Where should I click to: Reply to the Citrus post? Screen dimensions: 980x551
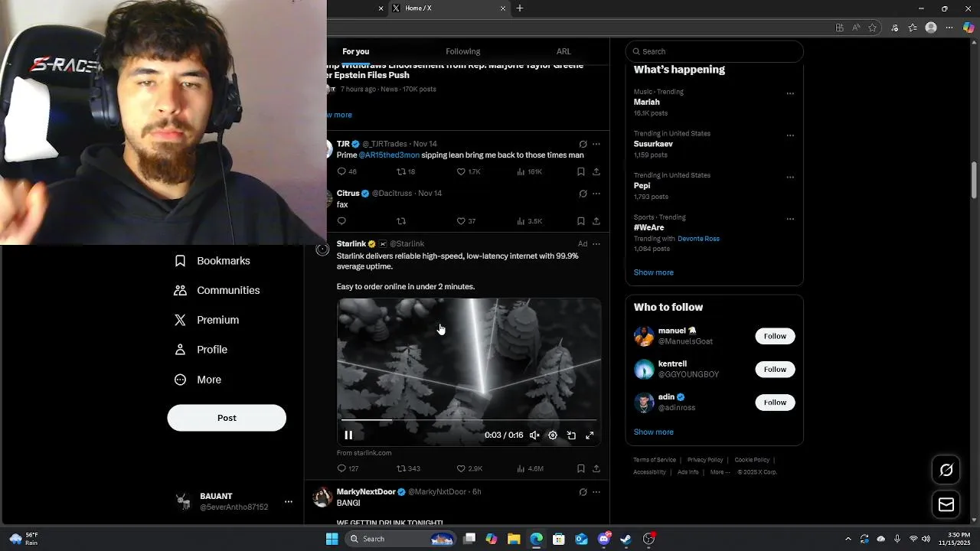coord(341,221)
